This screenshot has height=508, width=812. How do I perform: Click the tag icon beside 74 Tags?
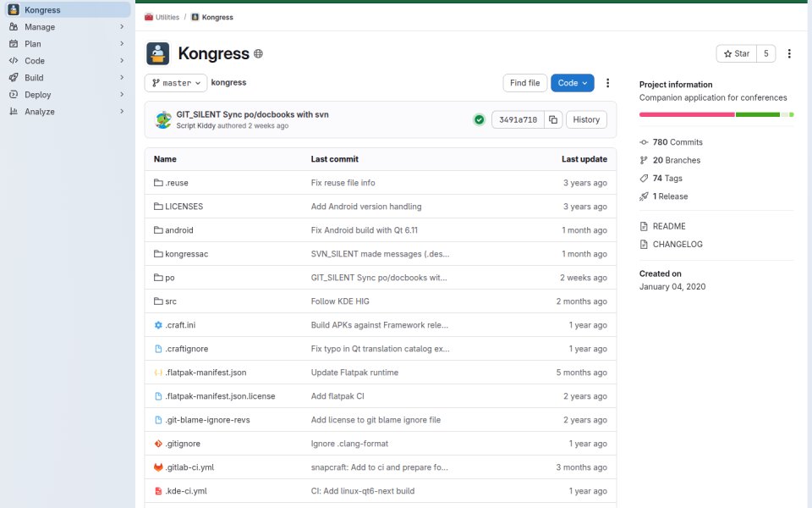[644, 179]
